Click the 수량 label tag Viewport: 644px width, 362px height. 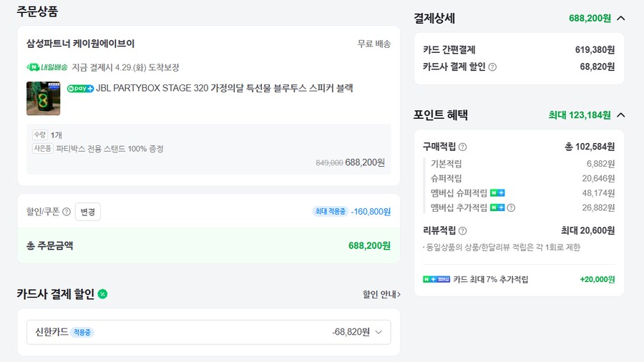tap(40, 134)
